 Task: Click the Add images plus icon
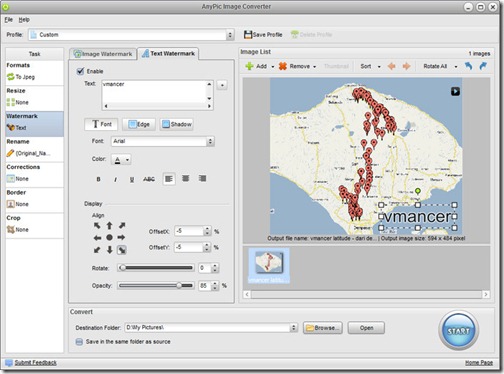coord(249,66)
